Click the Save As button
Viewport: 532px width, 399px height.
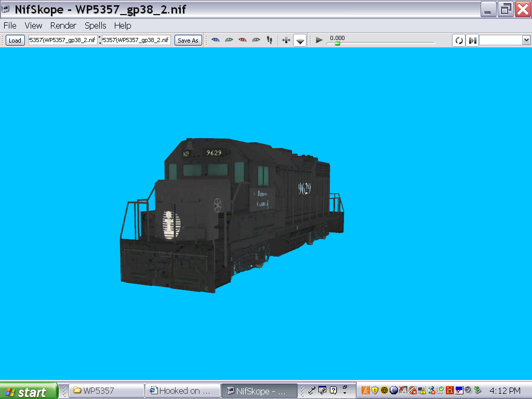tap(188, 41)
